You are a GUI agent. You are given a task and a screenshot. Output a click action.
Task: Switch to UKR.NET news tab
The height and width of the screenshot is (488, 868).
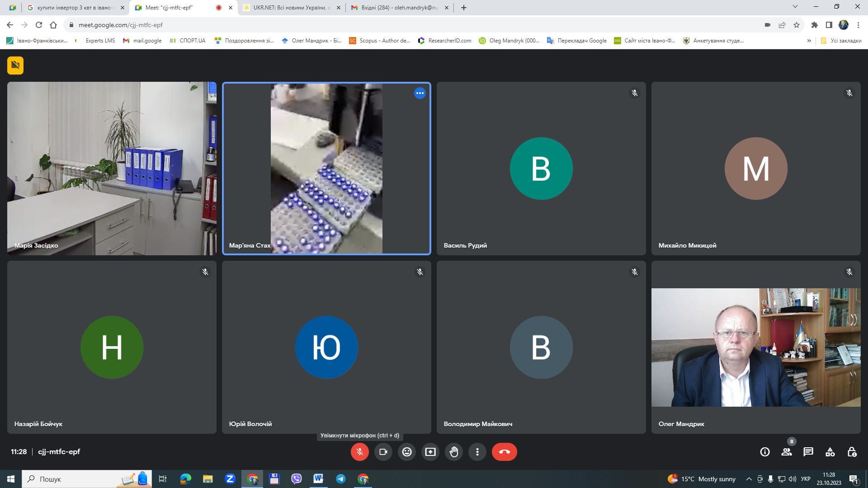pyautogui.click(x=292, y=8)
